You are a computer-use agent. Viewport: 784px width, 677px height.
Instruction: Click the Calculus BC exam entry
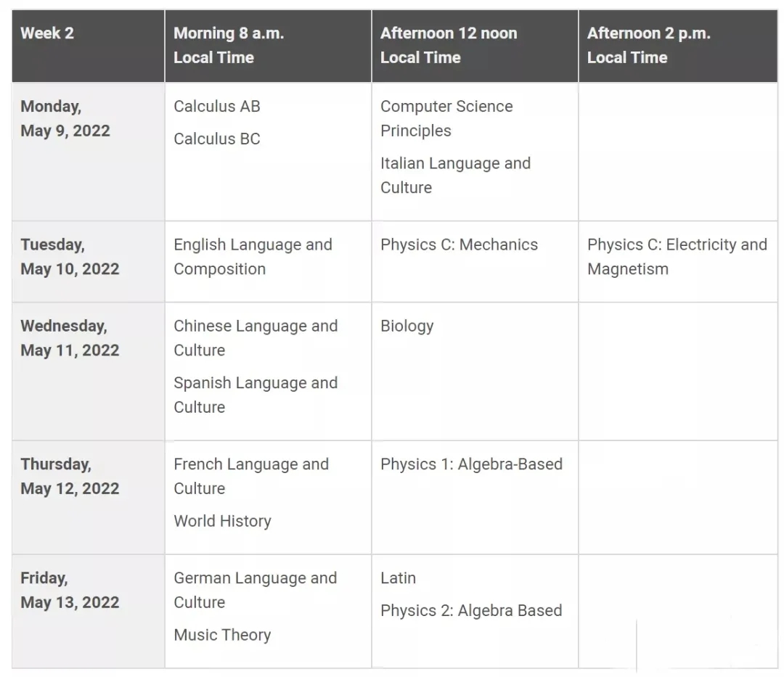click(217, 139)
